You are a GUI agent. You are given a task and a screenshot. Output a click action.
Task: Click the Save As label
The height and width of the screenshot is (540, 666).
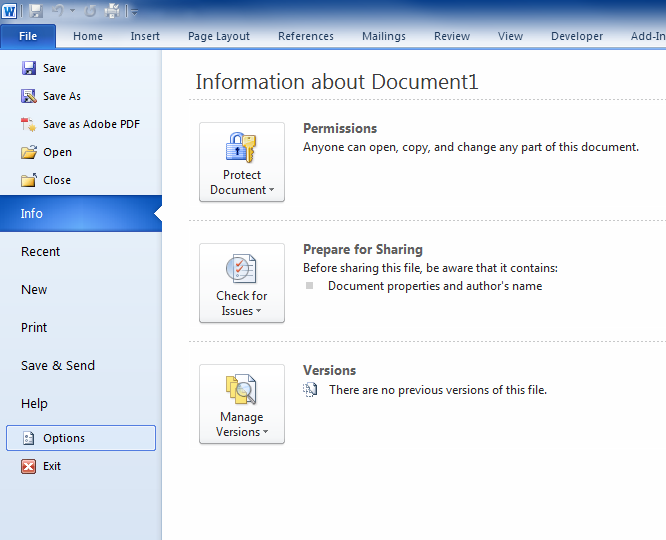coord(62,96)
